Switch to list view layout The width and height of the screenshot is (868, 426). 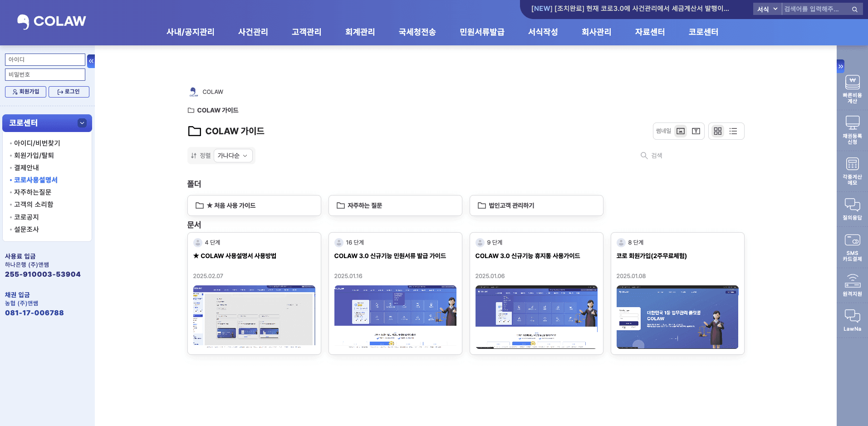(733, 131)
